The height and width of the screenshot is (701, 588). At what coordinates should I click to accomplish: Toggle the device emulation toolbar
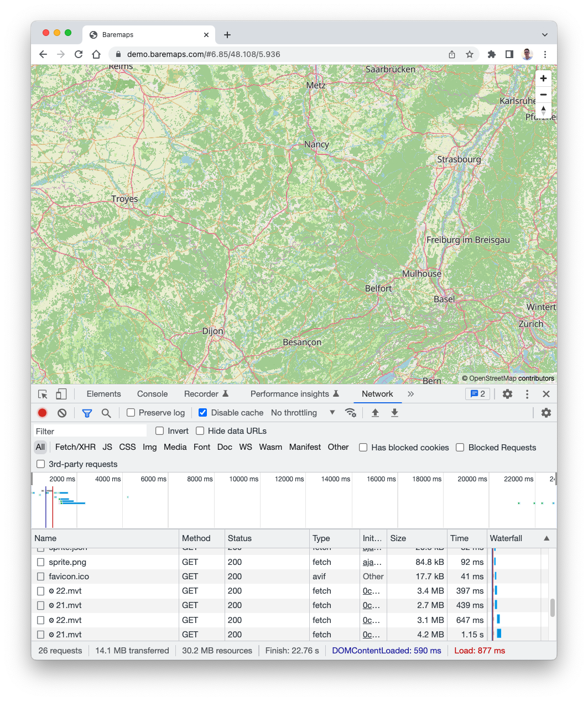[x=61, y=393]
